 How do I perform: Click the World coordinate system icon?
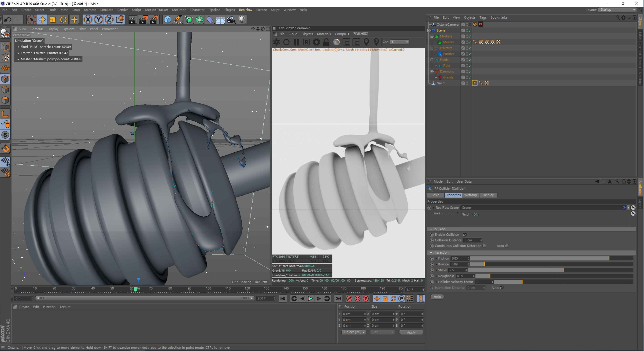[x=120, y=19]
